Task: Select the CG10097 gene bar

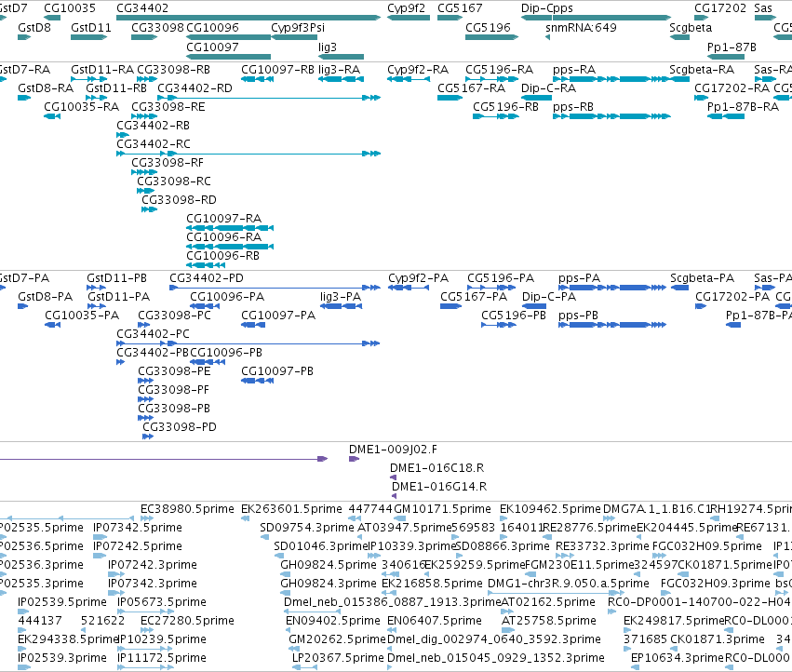Action: point(228,57)
